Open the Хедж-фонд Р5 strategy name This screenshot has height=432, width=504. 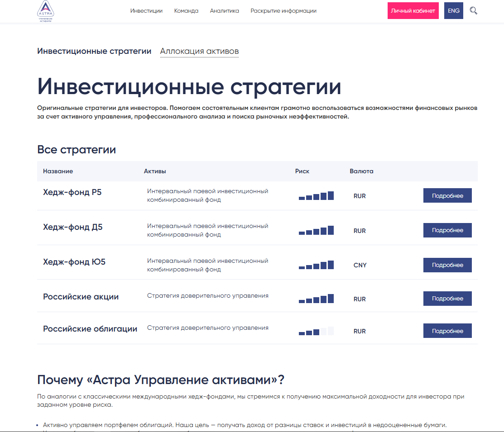point(72,192)
